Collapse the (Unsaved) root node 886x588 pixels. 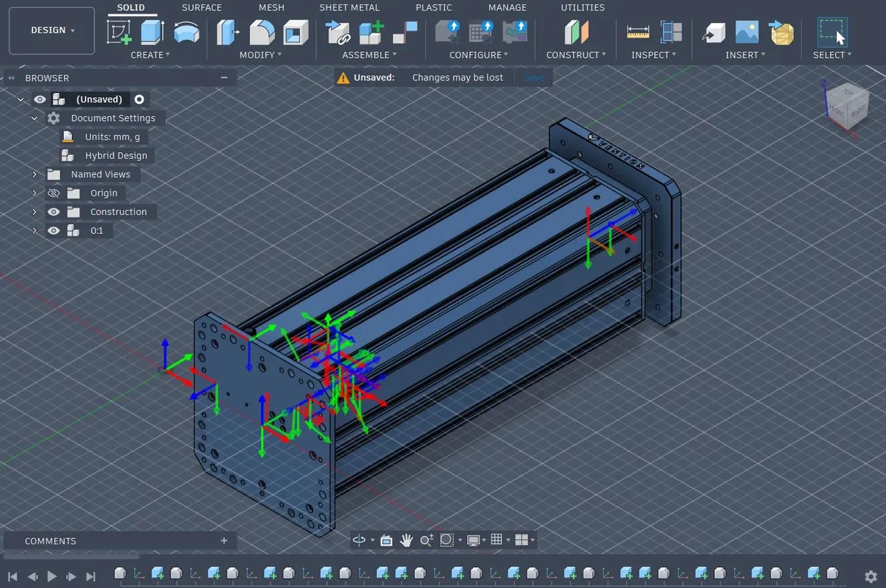20,99
